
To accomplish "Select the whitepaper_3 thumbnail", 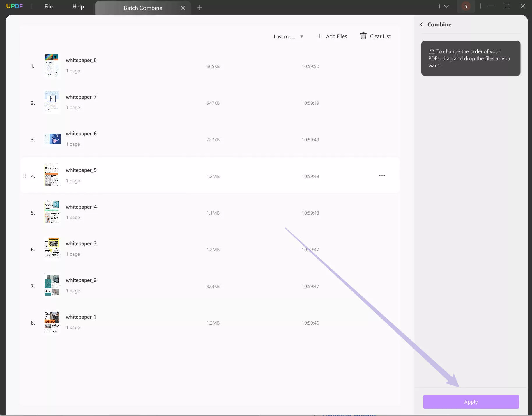I will [52, 249].
